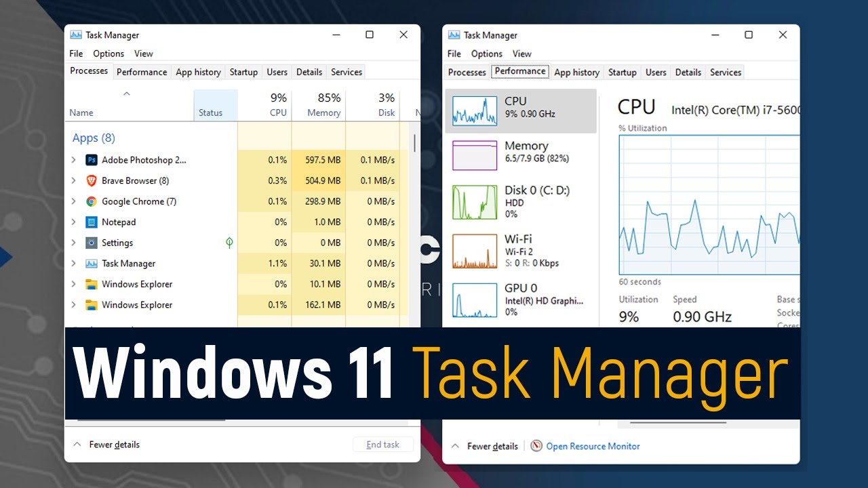Select the Wi-Fi graph thumbnail
Image resolution: width=868 pixels, height=488 pixels.
(x=475, y=251)
